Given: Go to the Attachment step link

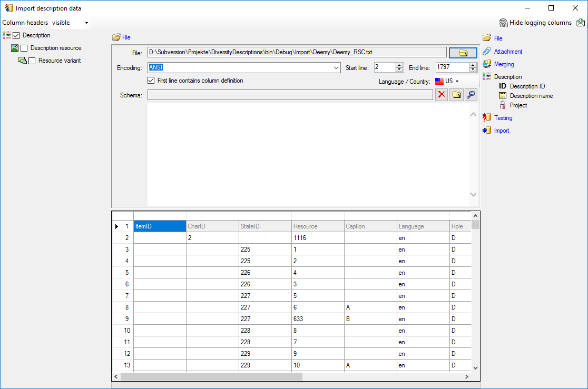Looking at the screenshot, I should (508, 52).
